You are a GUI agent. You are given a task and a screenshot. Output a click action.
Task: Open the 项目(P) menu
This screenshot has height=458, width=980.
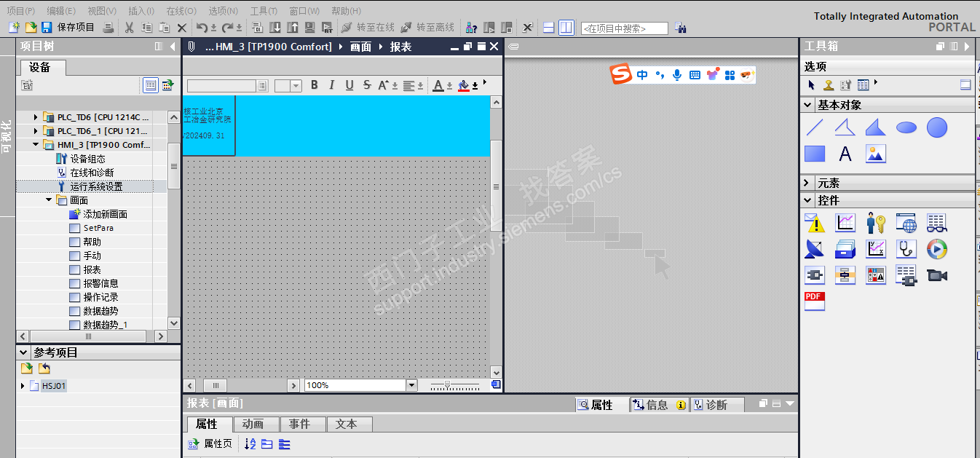(x=20, y=11)
